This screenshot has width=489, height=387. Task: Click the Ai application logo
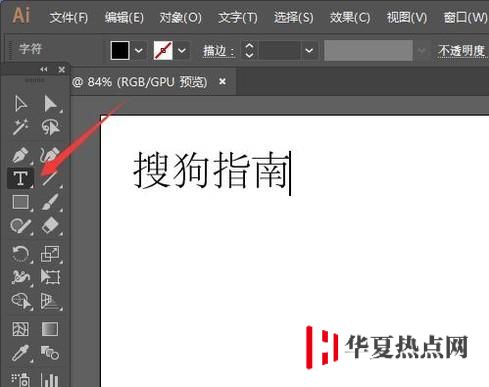tap(21, 16)
